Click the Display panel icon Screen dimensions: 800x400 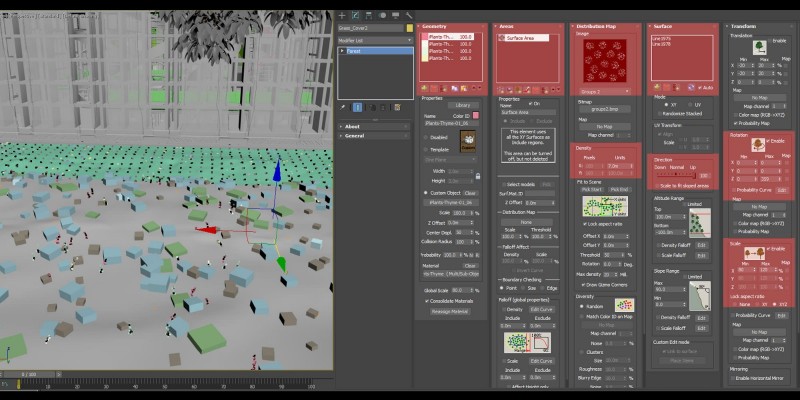pos(395,16)
